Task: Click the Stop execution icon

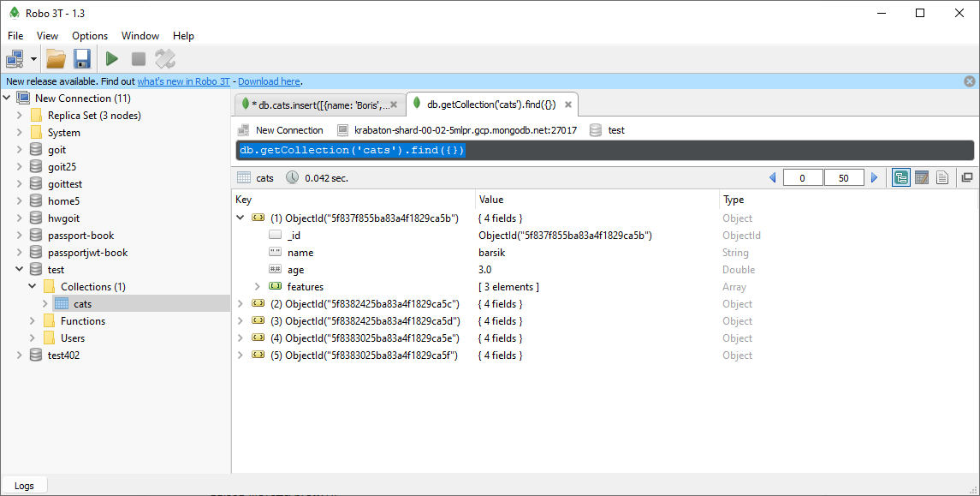Action: tap(139, 59)
